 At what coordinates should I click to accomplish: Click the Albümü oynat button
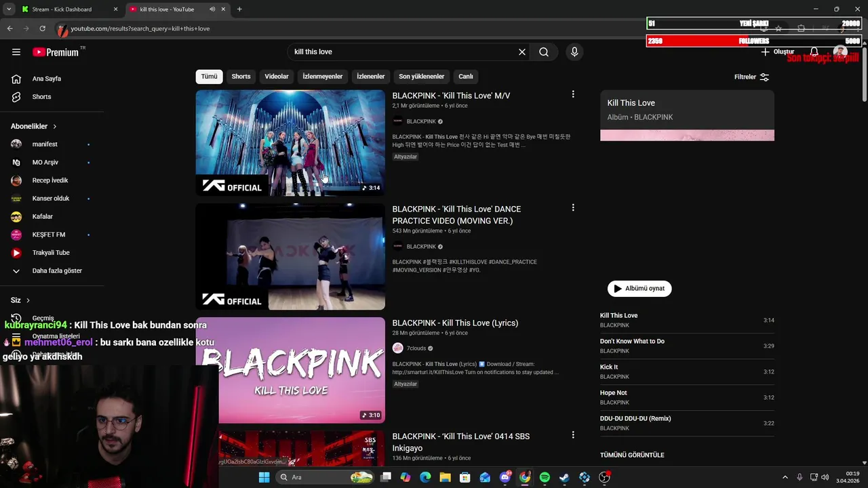click(x=639, y=289)
